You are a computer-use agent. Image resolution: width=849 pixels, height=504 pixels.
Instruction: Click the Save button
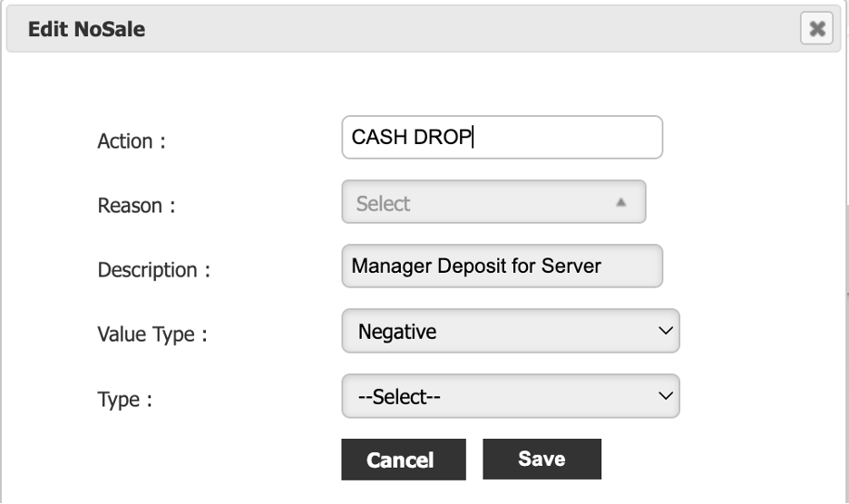click(x=542, y=459)
